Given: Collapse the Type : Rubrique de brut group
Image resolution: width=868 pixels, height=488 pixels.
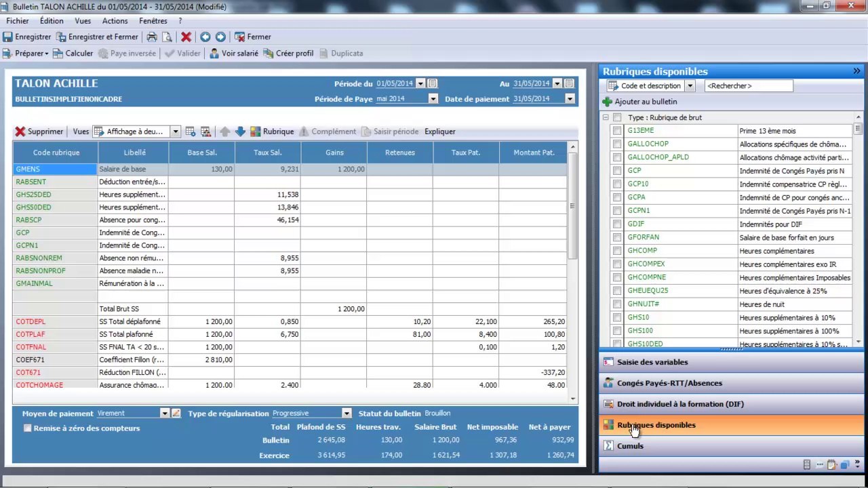Looking at the screenshot, I should (606, 117).
